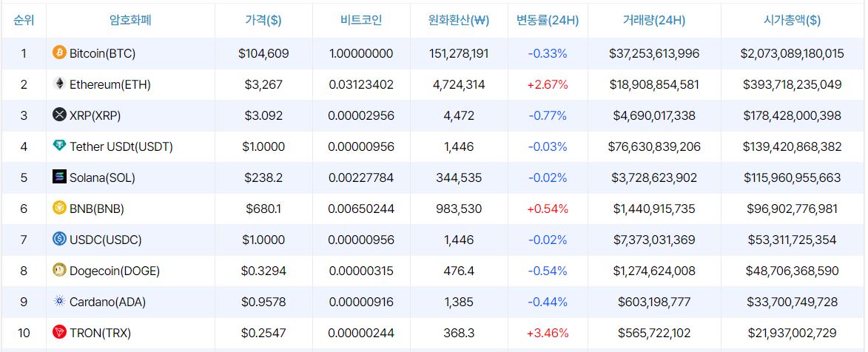Select Dogecoin price $0.3294
This screenshot has height=352, width=868.
tap(263, 271)
